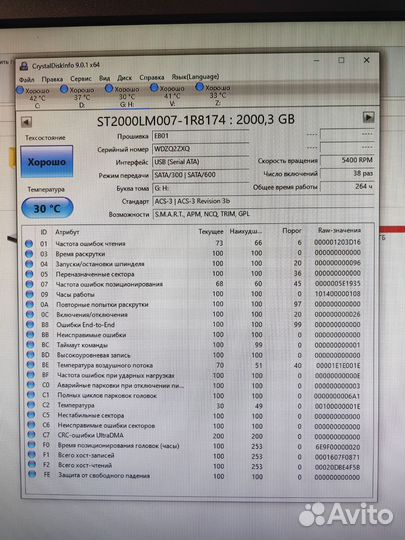The image size is (405, 540).
Task: Click status icon of row C0 Аварийные парковки
Action: point(31,385)
